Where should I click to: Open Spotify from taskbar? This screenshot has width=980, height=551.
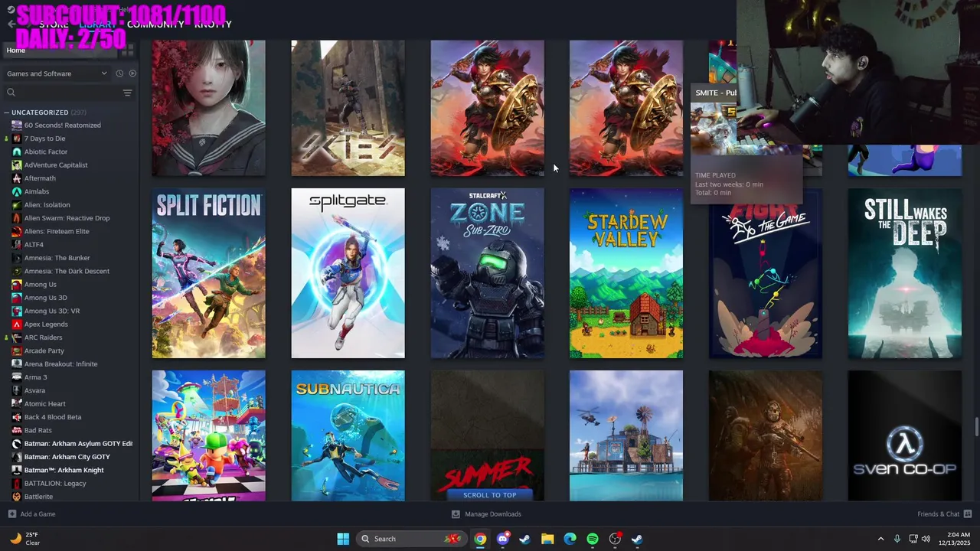(593, 539)
